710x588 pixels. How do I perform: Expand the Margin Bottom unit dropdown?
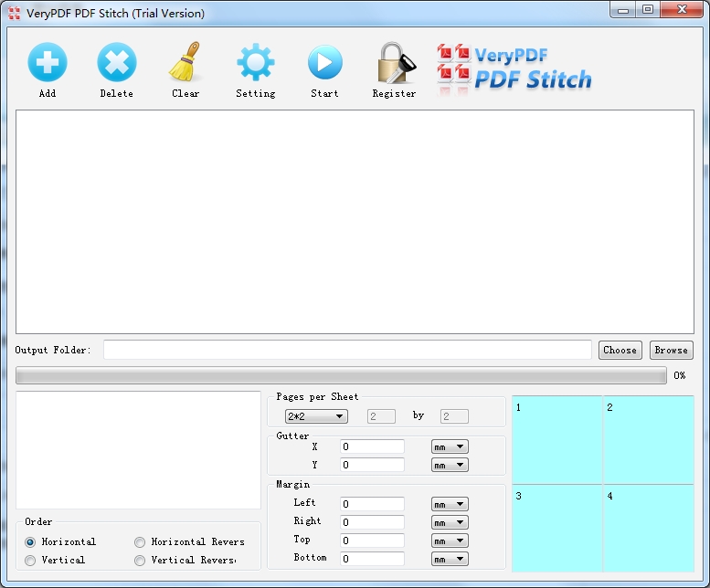click(450, 559)
